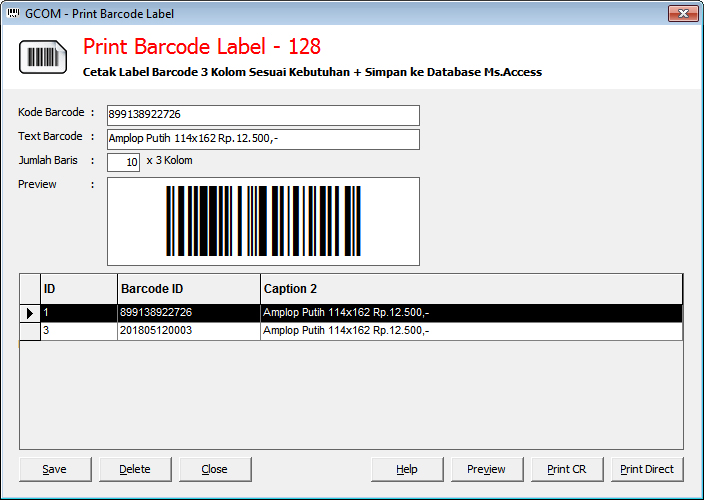
Task: Click the GCOM title bar app icon
Action: click(12, 13)
